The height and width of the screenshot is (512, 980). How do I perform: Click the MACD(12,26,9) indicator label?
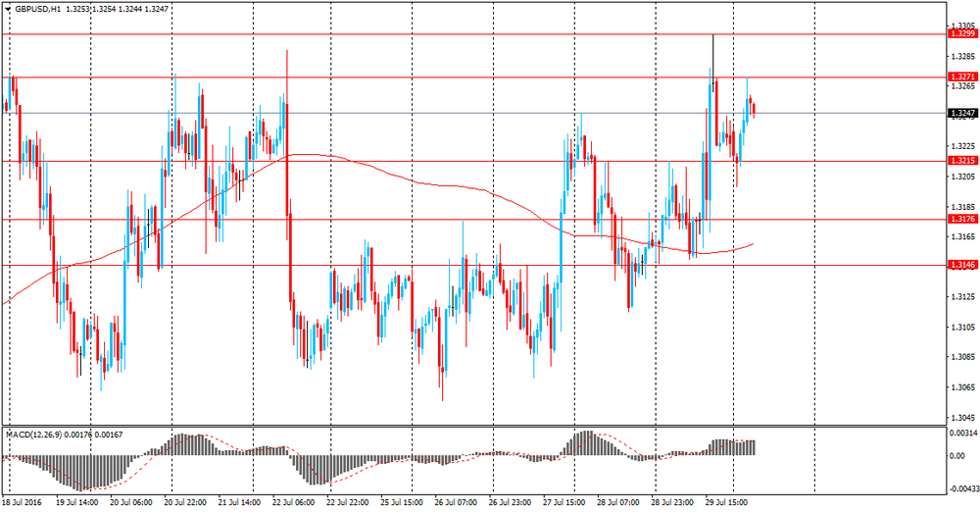(33, 435)
